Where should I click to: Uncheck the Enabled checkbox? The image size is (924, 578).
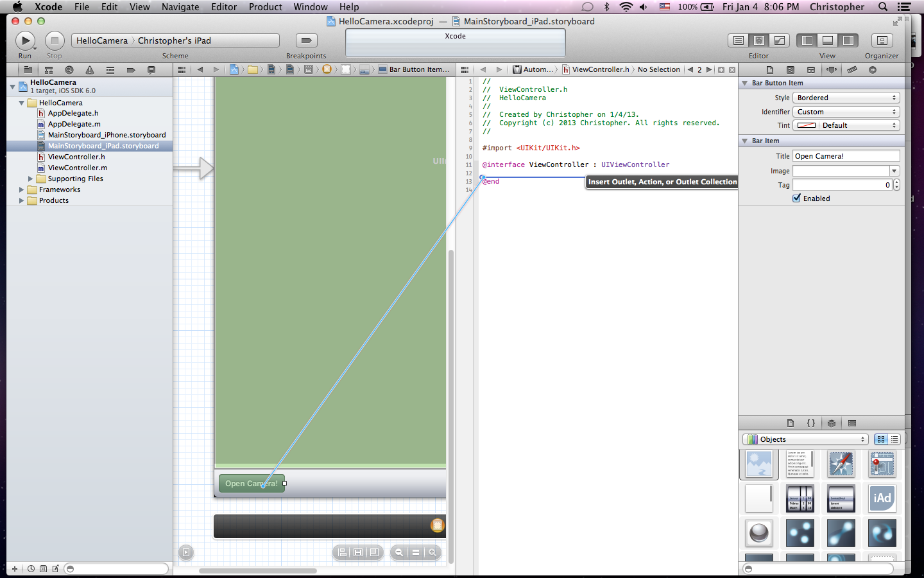click(x=797, y=198)
